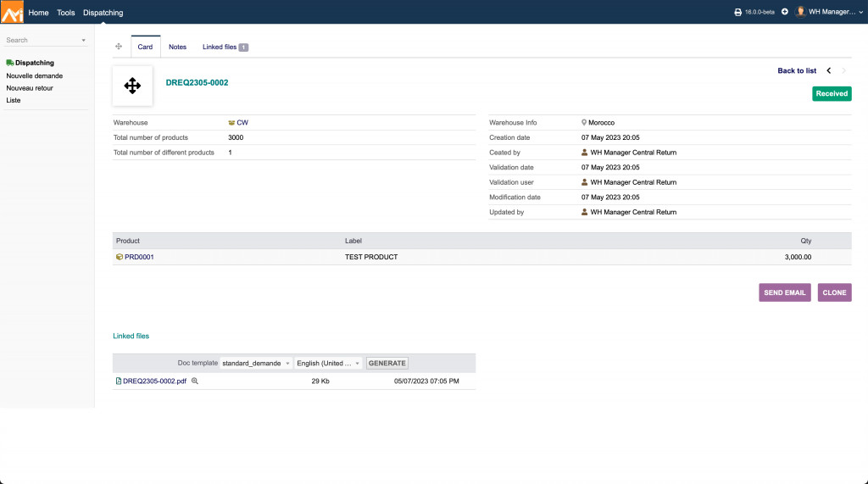The image size is (868, 484).
Task: Open the Doc template dropdown showing standard_demande
Action: (256, 363)
